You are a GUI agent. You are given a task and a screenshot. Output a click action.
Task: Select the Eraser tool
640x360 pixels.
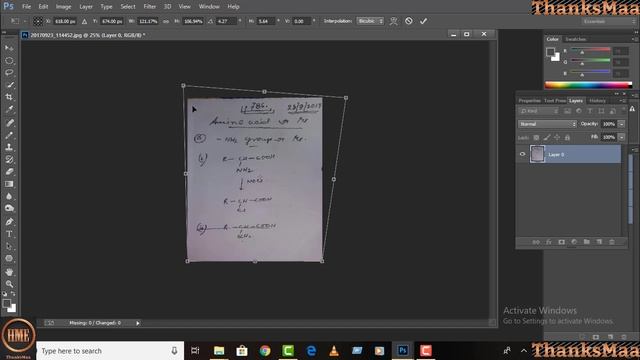[9, 172]
